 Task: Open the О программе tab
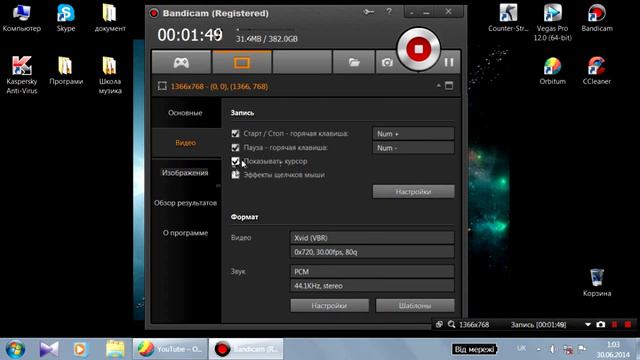click(x=186, y=233)
